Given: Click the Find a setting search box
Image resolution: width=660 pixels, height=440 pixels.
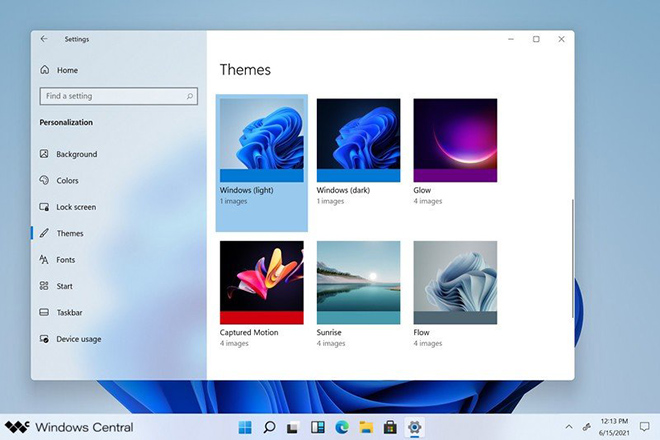Looking at the screenshot, I should pos(110,96).
